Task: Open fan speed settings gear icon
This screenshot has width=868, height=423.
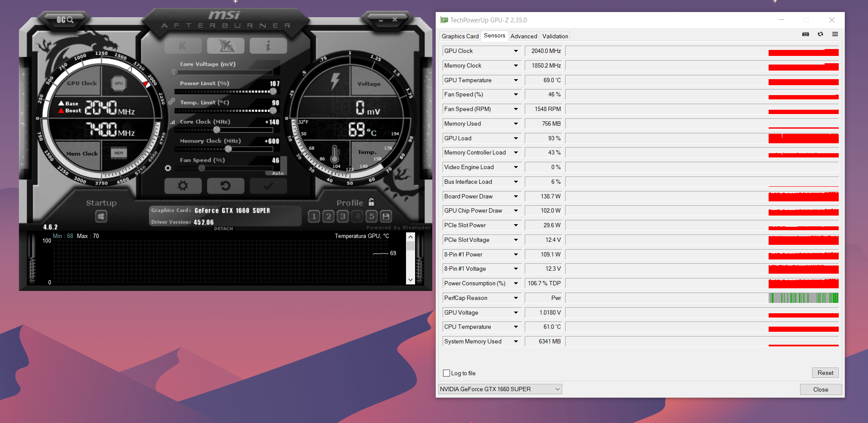Action: coord(168,168)
